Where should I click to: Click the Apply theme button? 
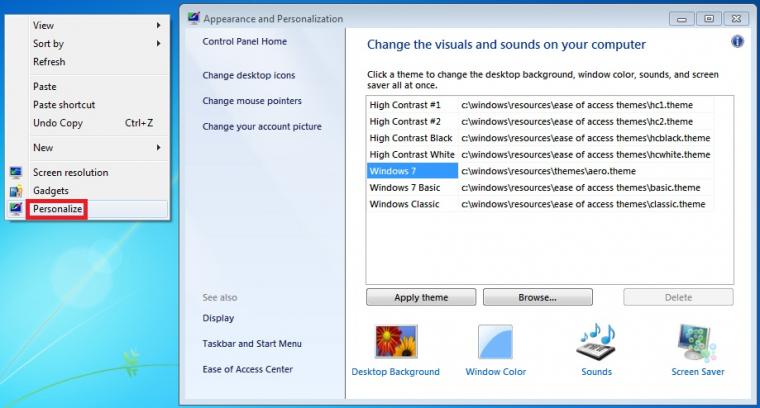pos(421,298)
